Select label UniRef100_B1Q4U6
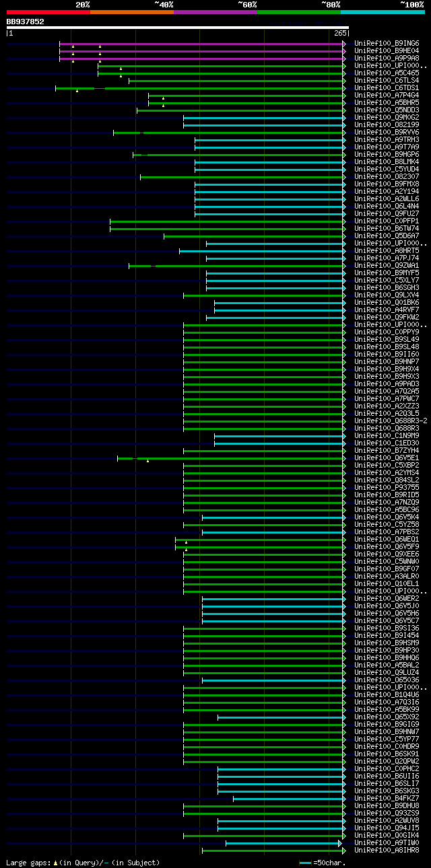The image size is (431, 868). pyautogui.click(x=387, y=695)
